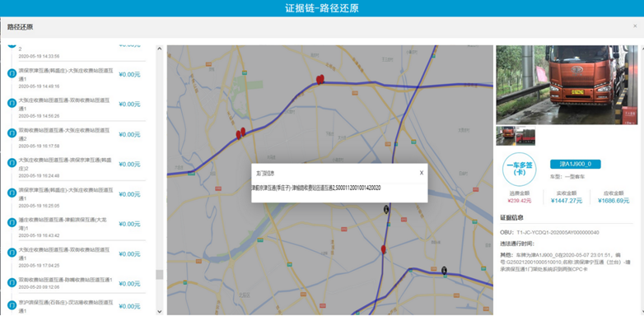
Task: Click the timeline icon for 2020-05-20 09:12:06 entry
Action: point(12,282)
